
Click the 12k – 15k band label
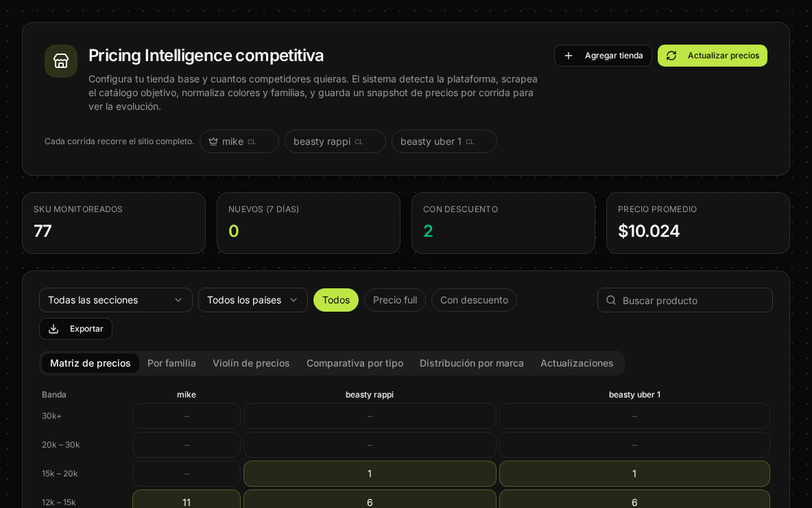(x=58, y=503)
